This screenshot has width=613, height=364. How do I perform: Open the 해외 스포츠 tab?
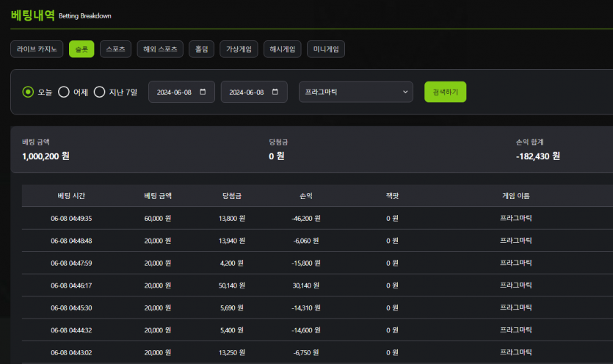(x=160, y=49)
